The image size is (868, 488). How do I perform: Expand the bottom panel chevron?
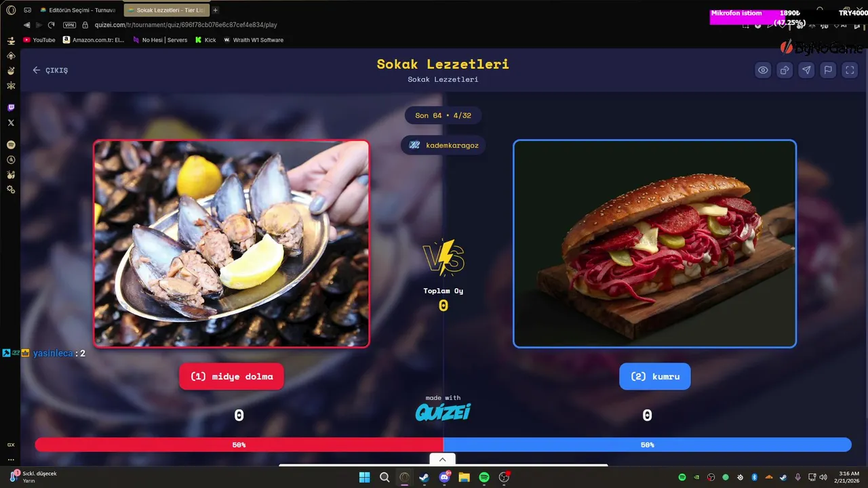coord(442,460)
